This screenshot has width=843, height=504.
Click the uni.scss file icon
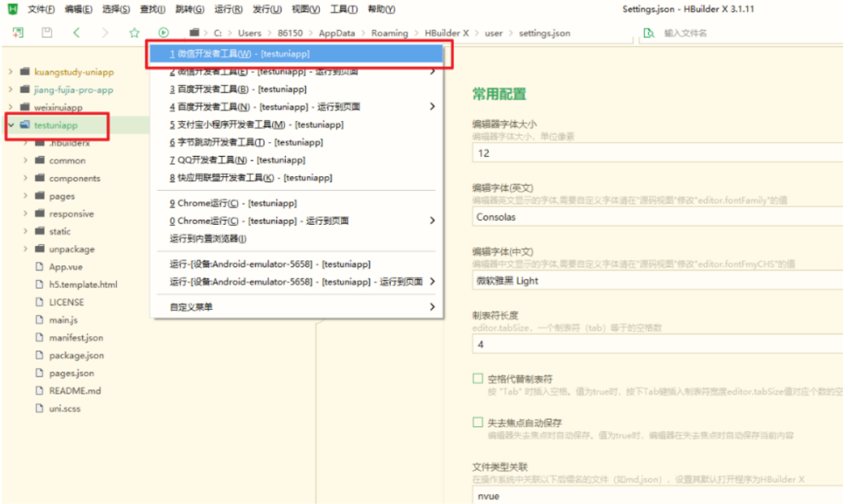[x=39, y=408]
